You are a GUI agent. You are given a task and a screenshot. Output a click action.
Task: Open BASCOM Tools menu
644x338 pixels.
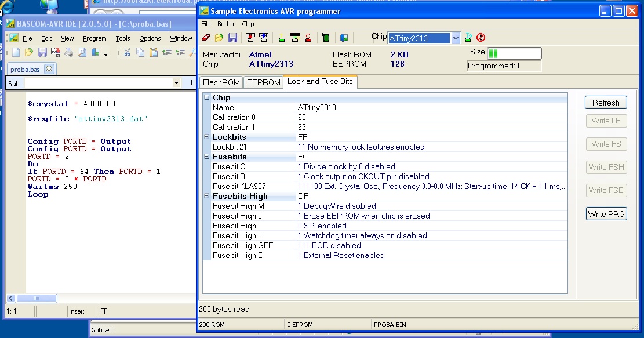(122, 38)
